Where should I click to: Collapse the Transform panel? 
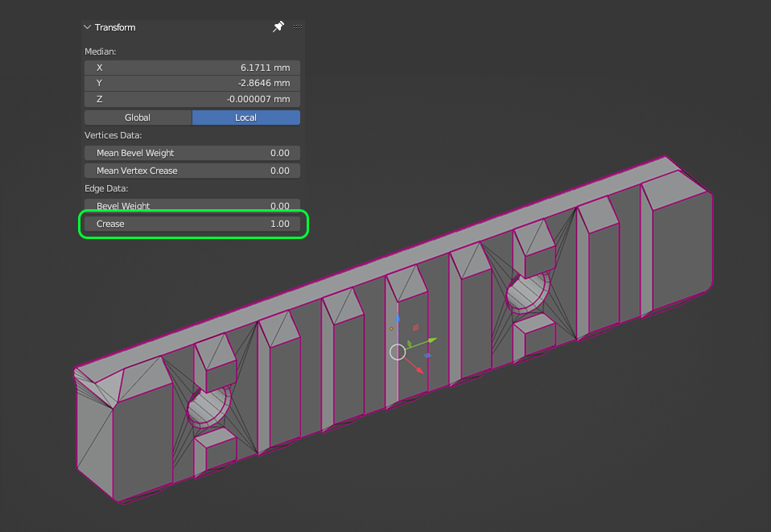88,27
